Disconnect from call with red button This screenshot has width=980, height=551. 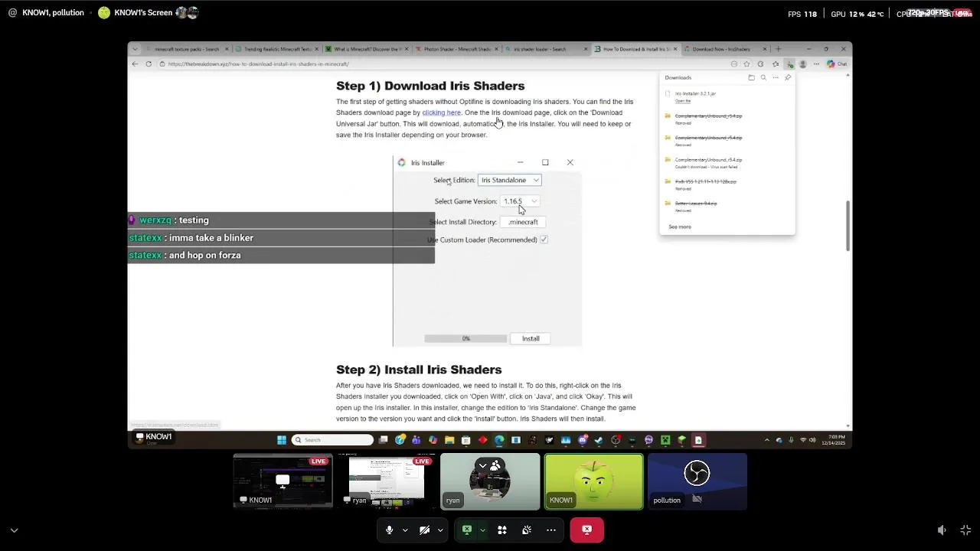pos(586,530)
